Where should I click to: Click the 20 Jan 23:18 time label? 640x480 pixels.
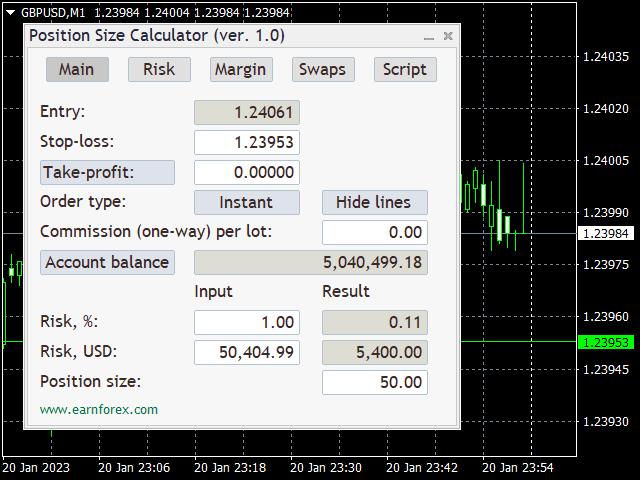coord(230,467)
